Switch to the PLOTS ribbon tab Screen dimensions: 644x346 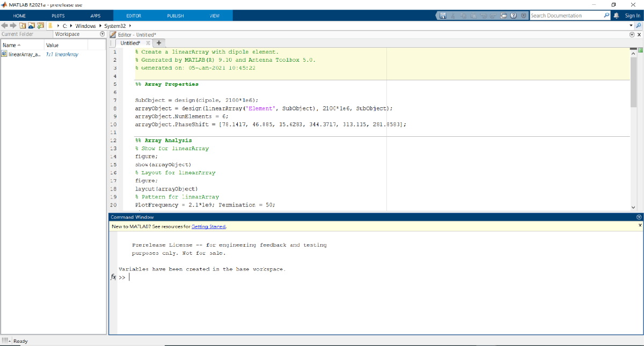pyautogui.click(x=58, y=16)
